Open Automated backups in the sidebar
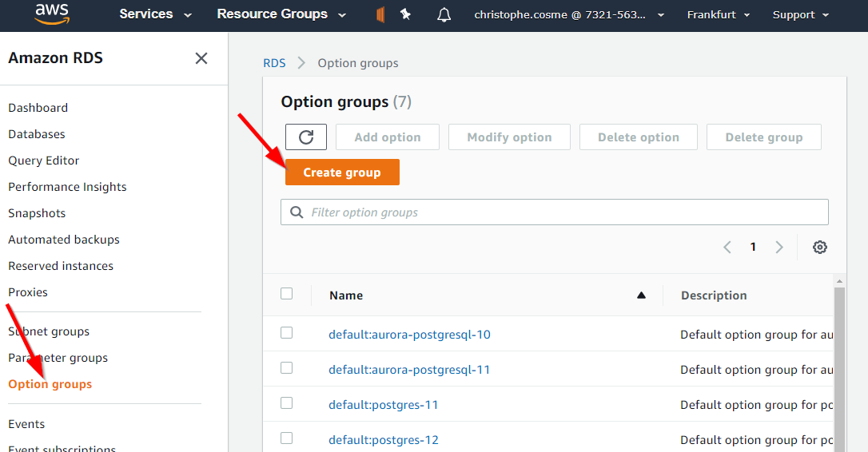This screenshot has width=868, height=452. pyautogui.click(x=64, y=240)
